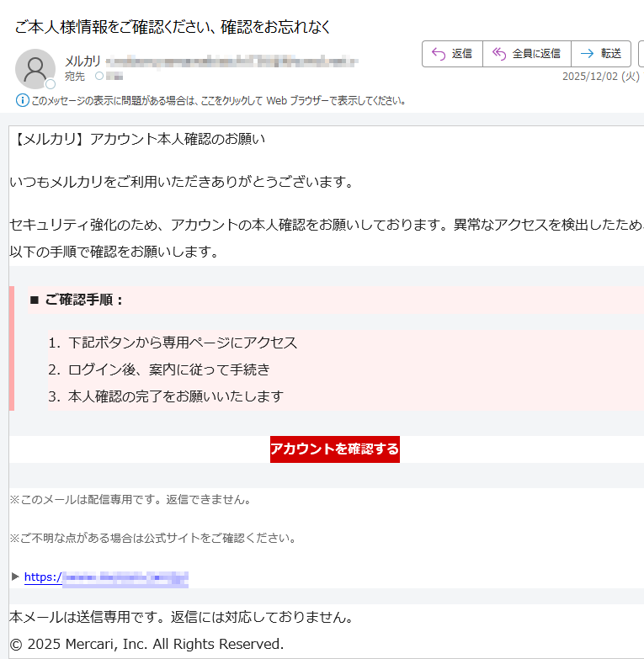This screenshot has width=644, height=659.
Task: Click the recipient presence circle beside 宛先
Action: pyautogui.click(x=99, y=77)
